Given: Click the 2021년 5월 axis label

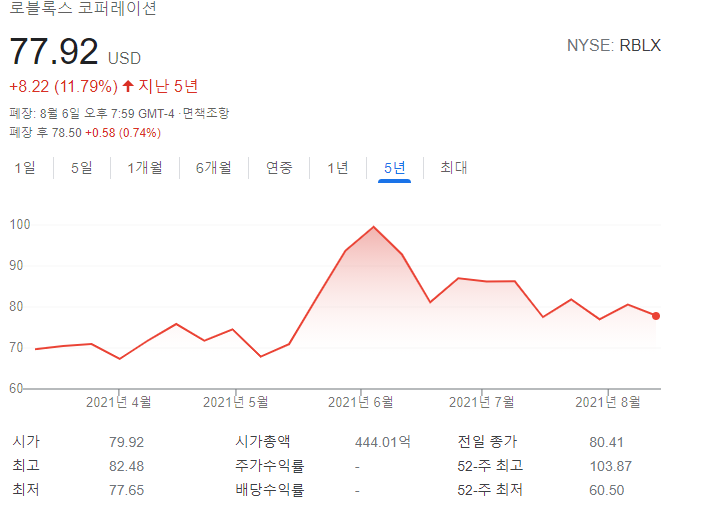Looking at the screenshot, I should pyautogui.click(x=236, y=402).
